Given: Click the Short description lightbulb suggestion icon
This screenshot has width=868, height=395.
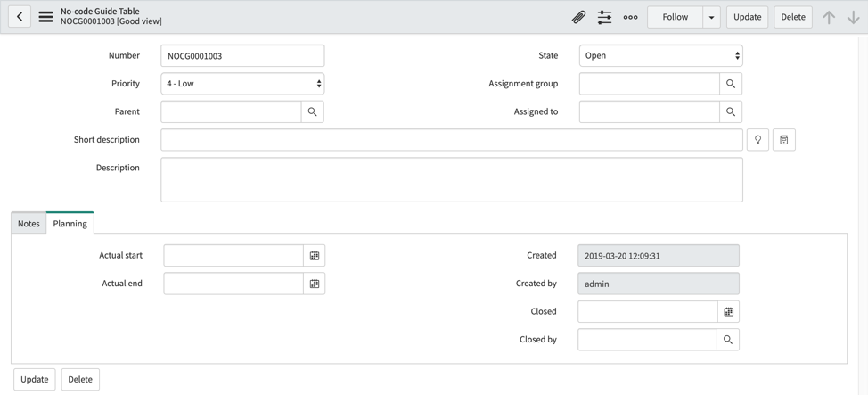Looking at the screenshot, I should (757, 140).
